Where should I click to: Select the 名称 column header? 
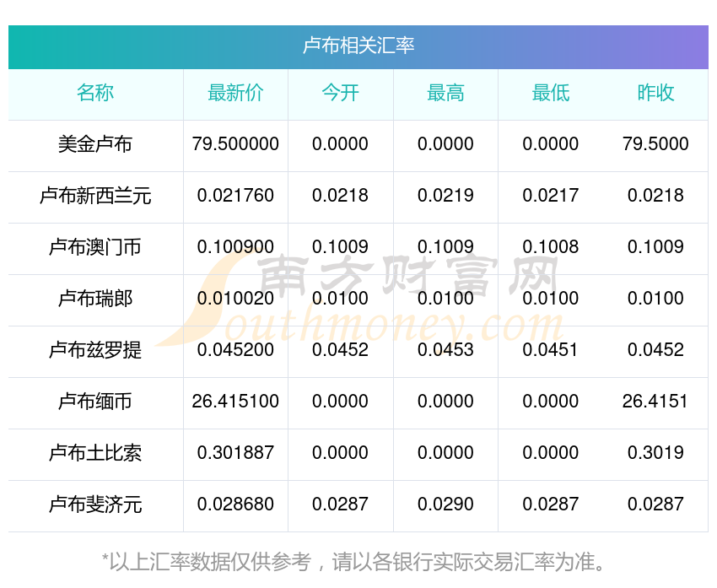click(95, 94)
